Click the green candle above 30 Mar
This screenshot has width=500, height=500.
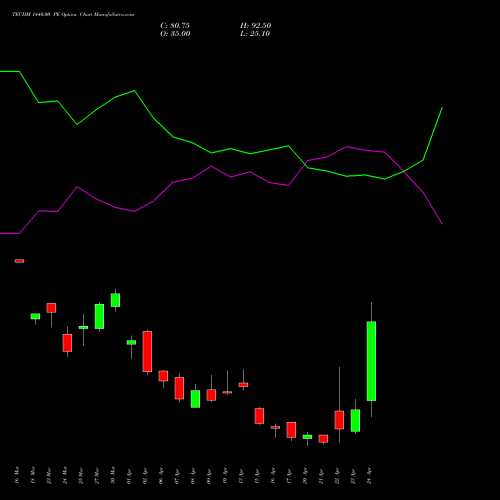(115, 300)
